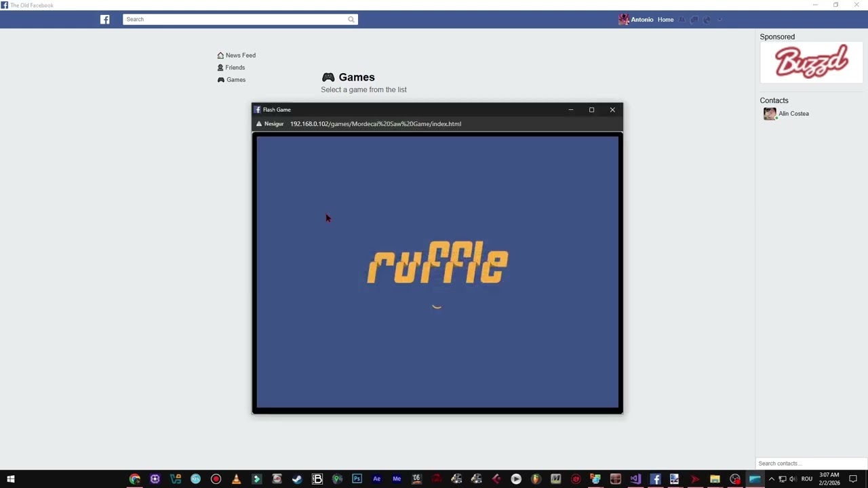
Task: Maximize the Flash Game window
Action: tap(591, 110)
